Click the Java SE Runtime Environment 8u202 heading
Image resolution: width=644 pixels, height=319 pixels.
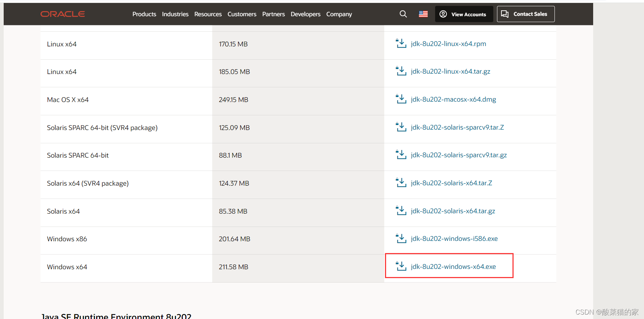tap(116, 316)
